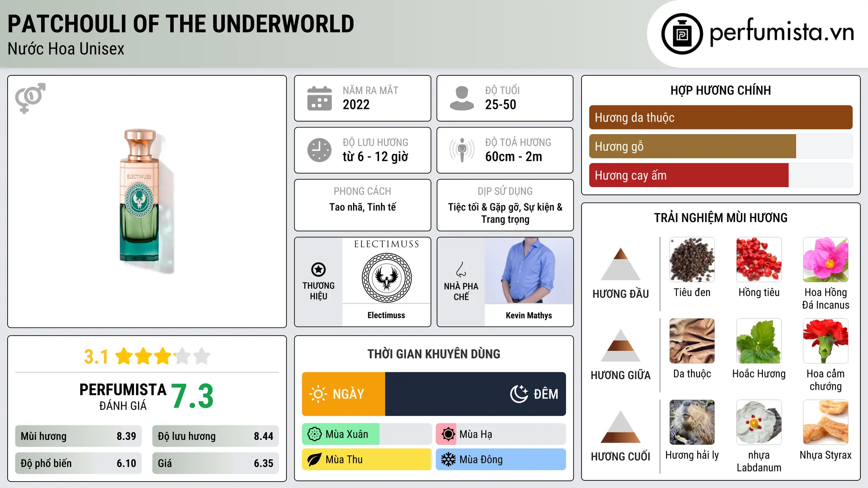This screenshot has height=488, width=868.
Task: Open the Hoa Hồng Đá Incanus note image
Action: 826,260
